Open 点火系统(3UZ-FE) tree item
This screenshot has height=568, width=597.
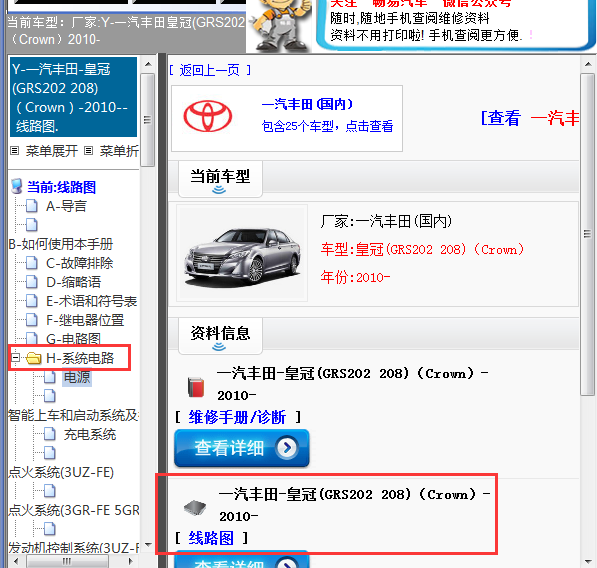(61, 472)
